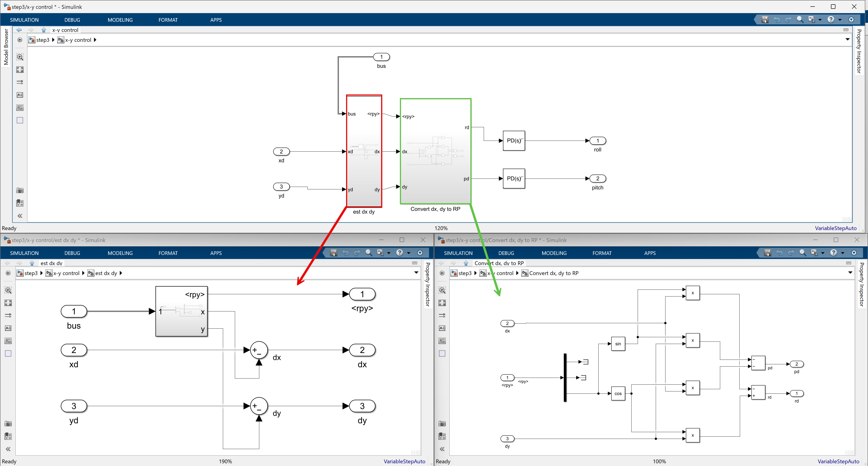
Task: Click Up to Parent arrow in est dx dy window
Action: point(32,263)
